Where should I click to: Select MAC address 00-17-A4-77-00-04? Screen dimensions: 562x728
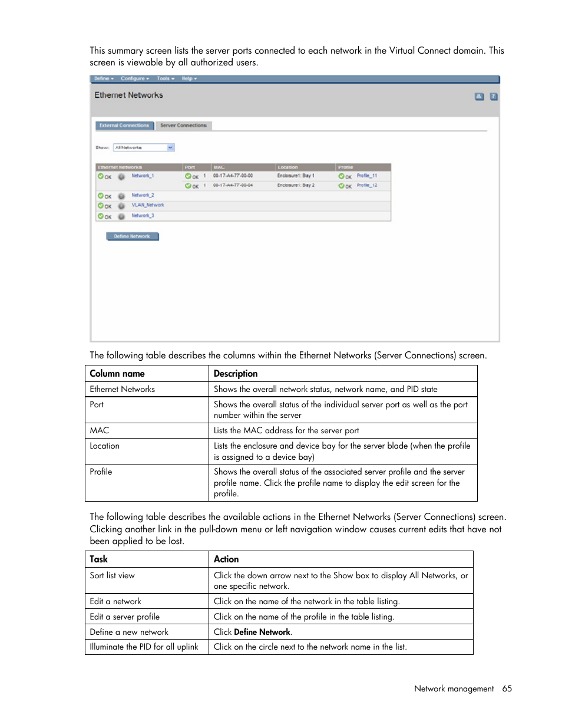point(233,185)
